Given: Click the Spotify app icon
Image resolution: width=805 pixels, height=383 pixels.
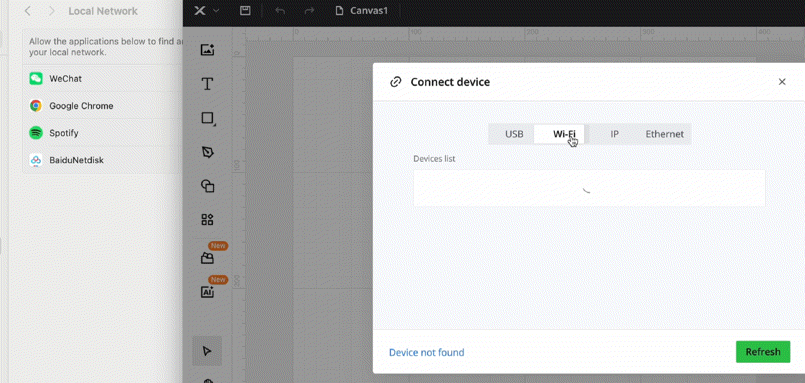Looking at the screenshot, I should tap(35, 133).
